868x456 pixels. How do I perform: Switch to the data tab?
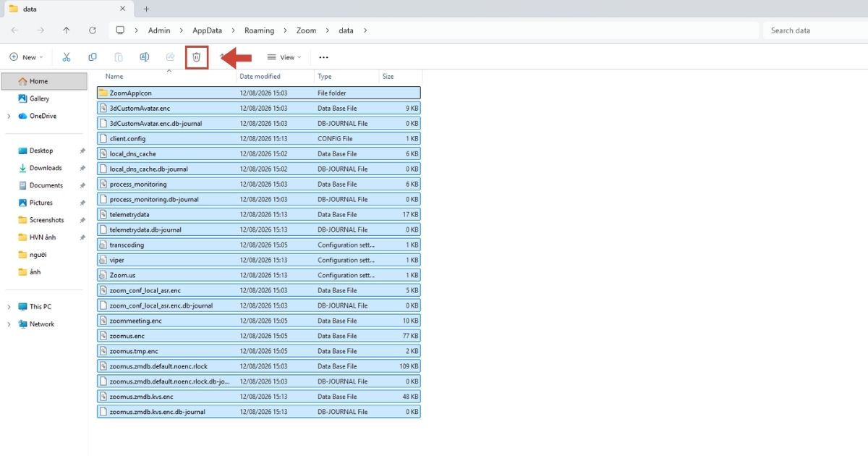[67, 9]
